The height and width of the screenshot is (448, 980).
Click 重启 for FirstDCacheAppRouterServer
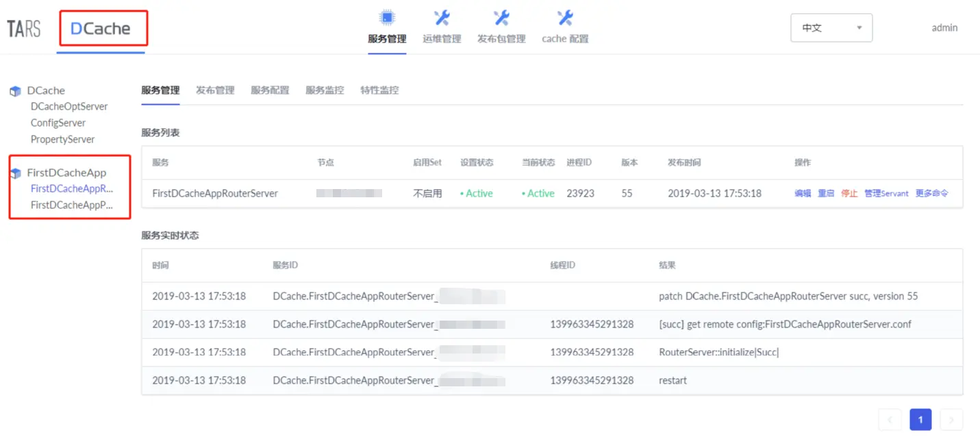coord(826,194)
